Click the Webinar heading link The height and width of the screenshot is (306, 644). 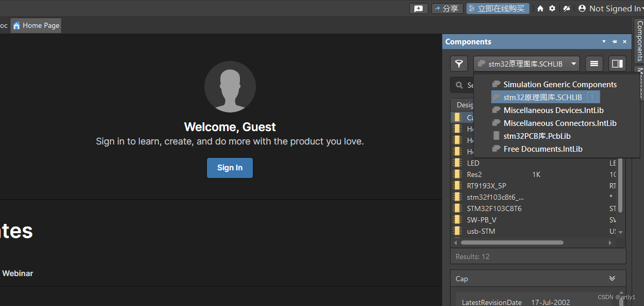pos(18,273)
